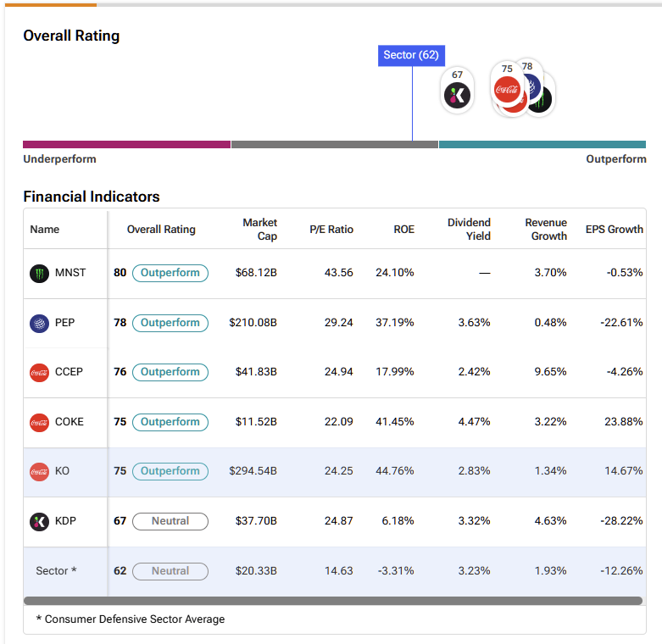Click the KDP bubble rated 67 on chart
Image resolution: width=662 pixels, height=644 pixels.
tap(457, 94)
